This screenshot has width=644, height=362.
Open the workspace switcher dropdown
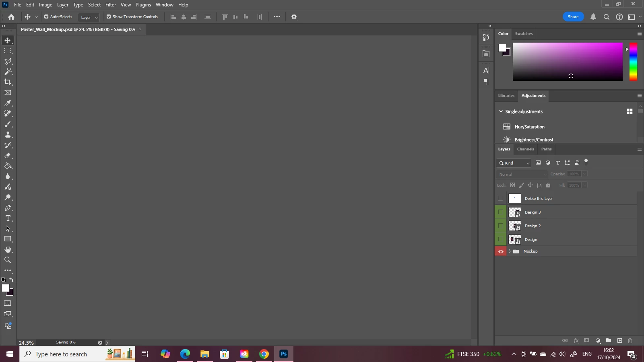(634, 17)
